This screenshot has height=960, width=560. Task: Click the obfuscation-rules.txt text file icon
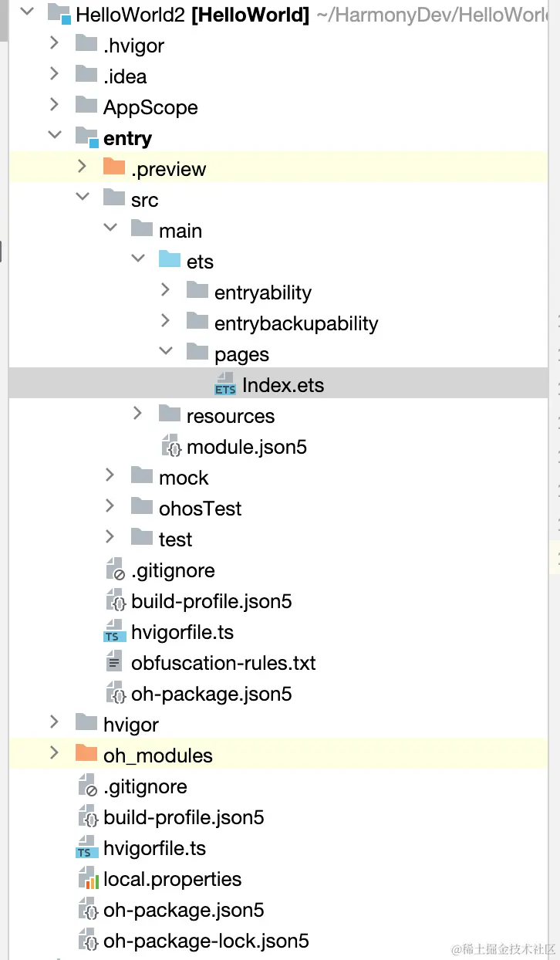tap(114, 663)
